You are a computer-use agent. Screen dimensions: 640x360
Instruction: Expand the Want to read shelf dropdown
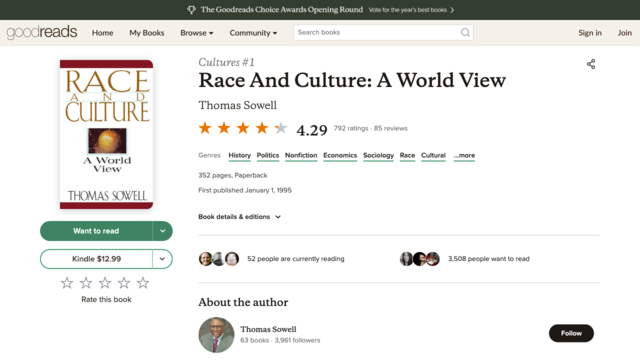pos(162,231)
